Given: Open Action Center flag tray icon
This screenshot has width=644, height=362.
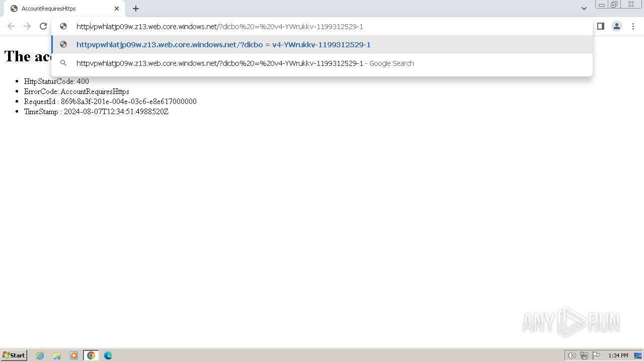Looking at the screenshot, I should coord(596,355).
